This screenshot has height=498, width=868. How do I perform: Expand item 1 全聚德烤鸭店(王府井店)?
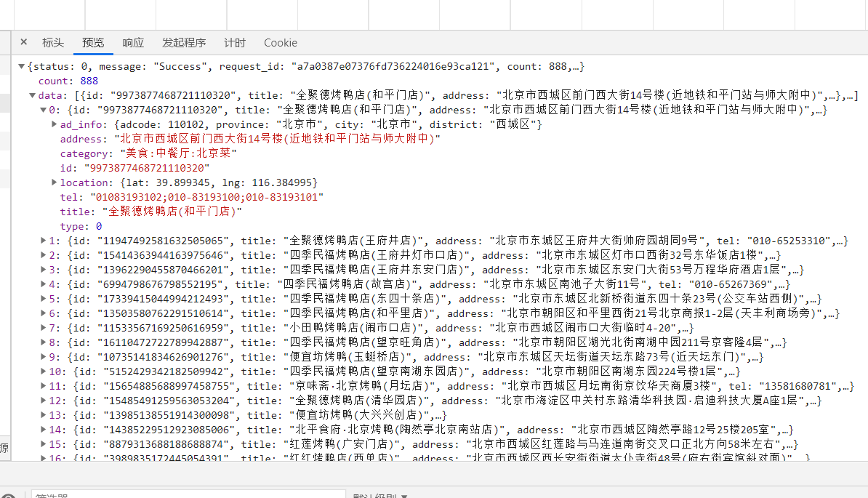(43, 241)
